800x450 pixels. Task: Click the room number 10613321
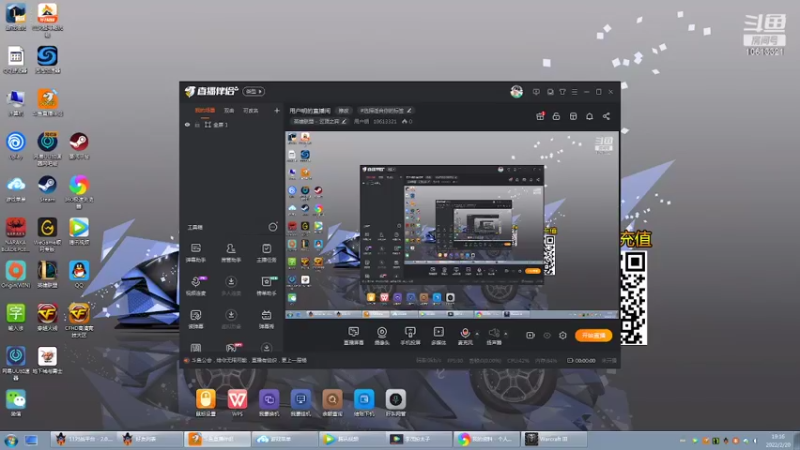coord(385,121)
